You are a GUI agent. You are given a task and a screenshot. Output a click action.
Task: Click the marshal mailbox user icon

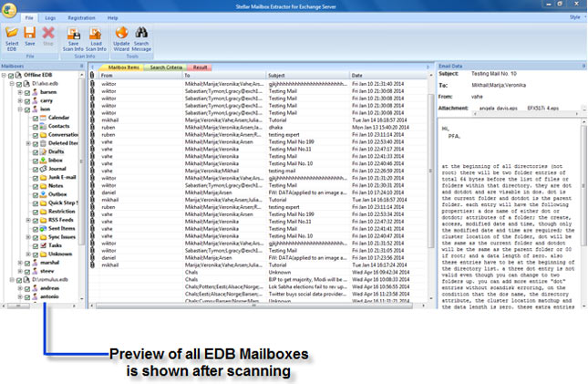(x=36, y=263)
